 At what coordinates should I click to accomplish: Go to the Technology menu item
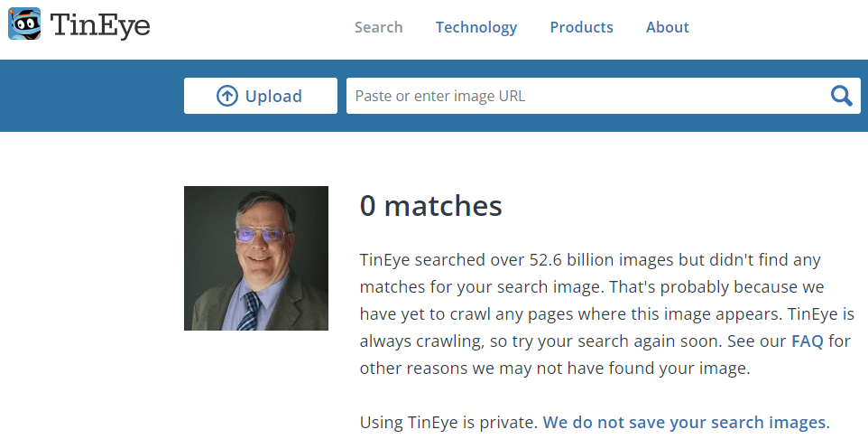click(476, 27)
